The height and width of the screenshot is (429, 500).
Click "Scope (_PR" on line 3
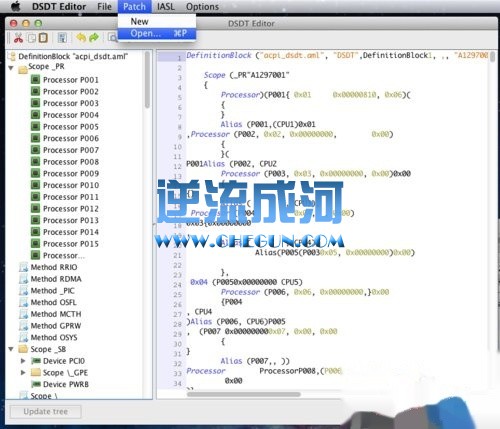click(x=225, y=75)
